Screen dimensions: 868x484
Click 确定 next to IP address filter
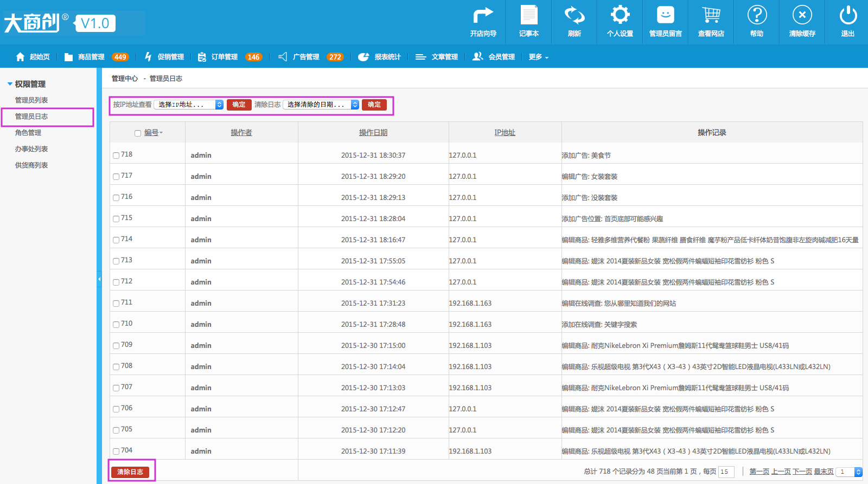pos(239,105)
